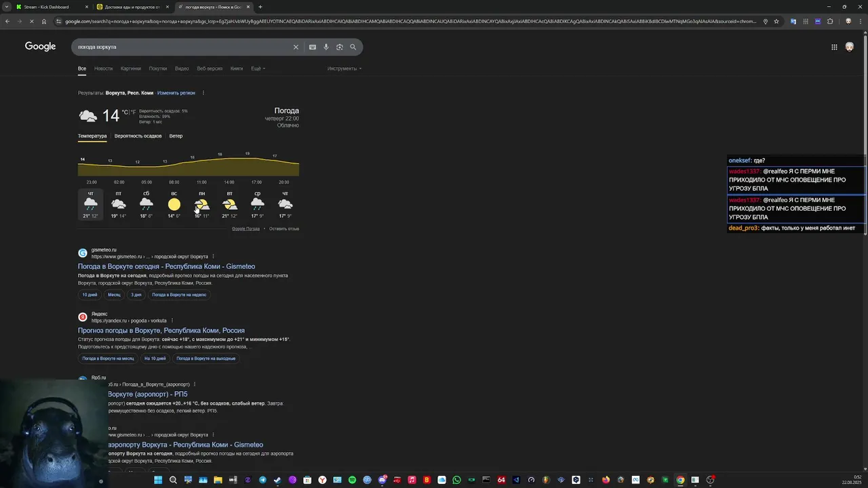Open WhatsApp from the taskbar
The width and height of the screenshot is (868, 488).
click(x=456, y=480)
